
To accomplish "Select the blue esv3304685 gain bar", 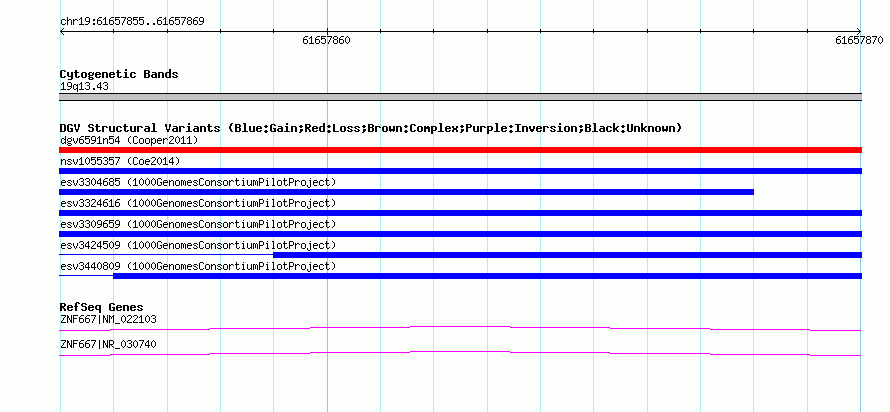I will (x=406, y=192).
